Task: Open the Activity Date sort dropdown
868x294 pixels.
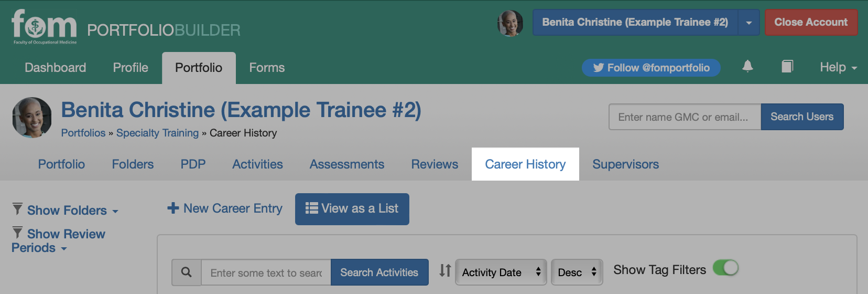Action: 501,272
